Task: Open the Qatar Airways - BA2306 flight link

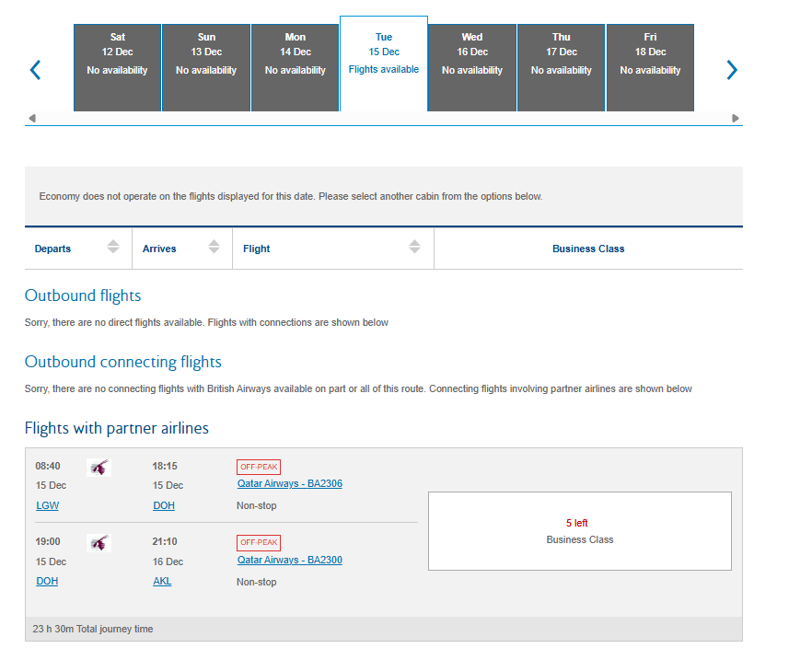Action: coord(289,483)
